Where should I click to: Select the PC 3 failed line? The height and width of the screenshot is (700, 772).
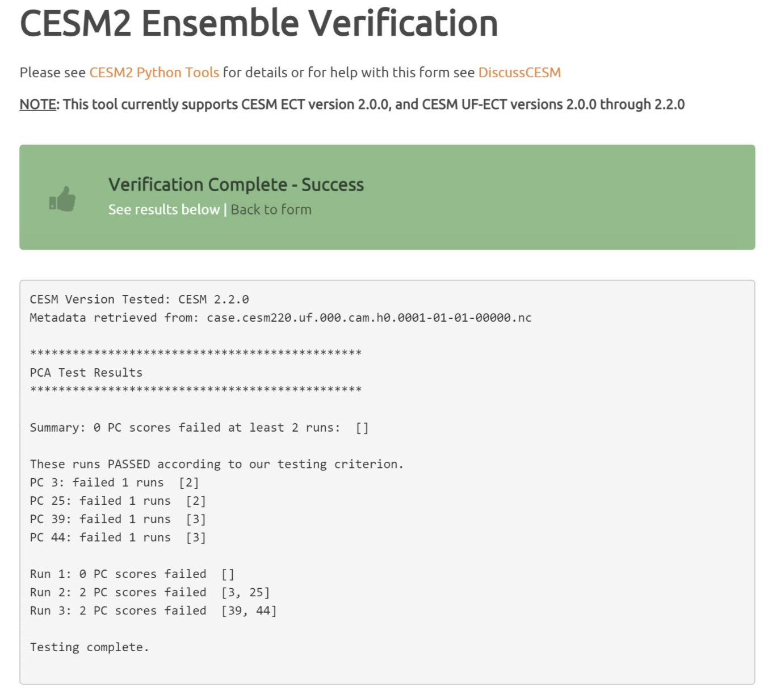114,482
